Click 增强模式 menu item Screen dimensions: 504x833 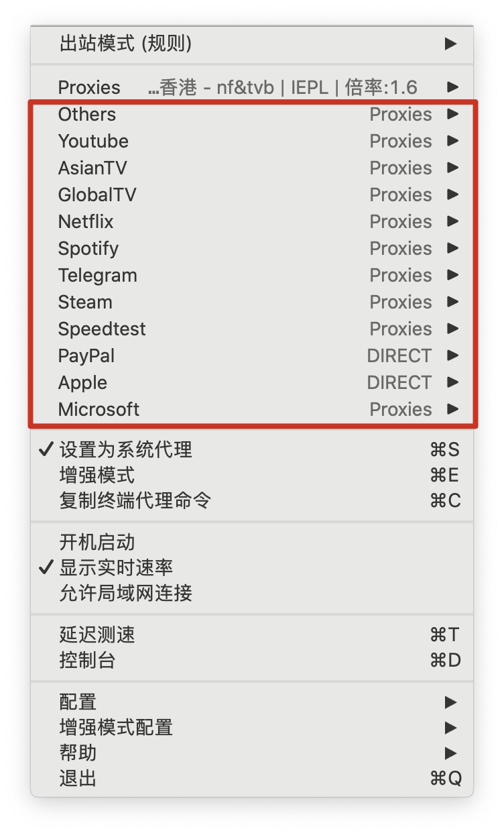(97, 476)
